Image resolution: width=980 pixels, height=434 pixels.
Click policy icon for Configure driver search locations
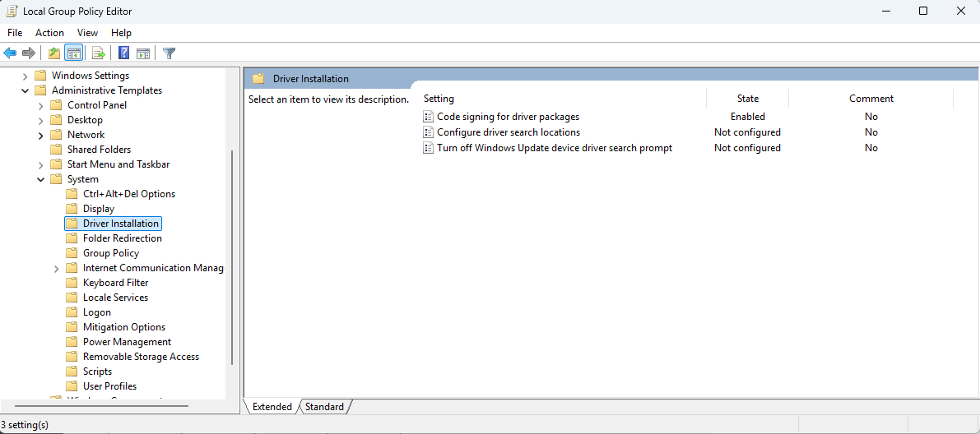428,132
